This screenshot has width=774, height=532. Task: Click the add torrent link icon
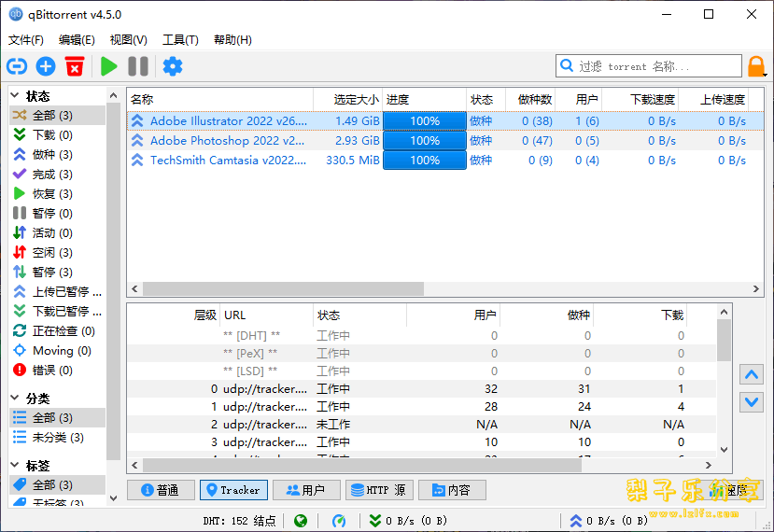coord(17,66)
